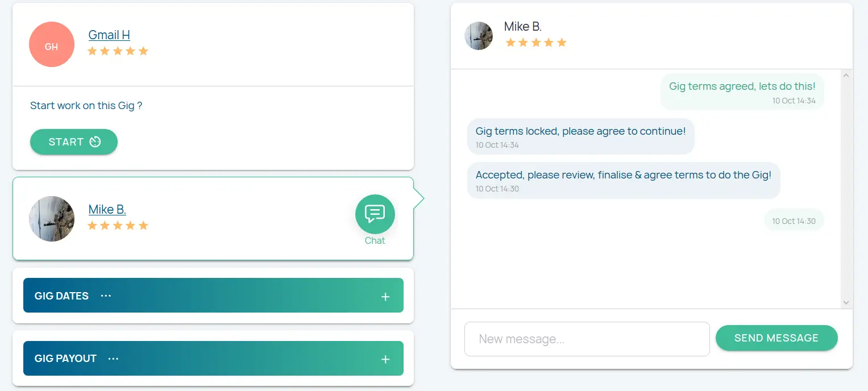Open the Mike B. profile link
Viewport: 868px width, 391px height.
click(x=107, y=209)
